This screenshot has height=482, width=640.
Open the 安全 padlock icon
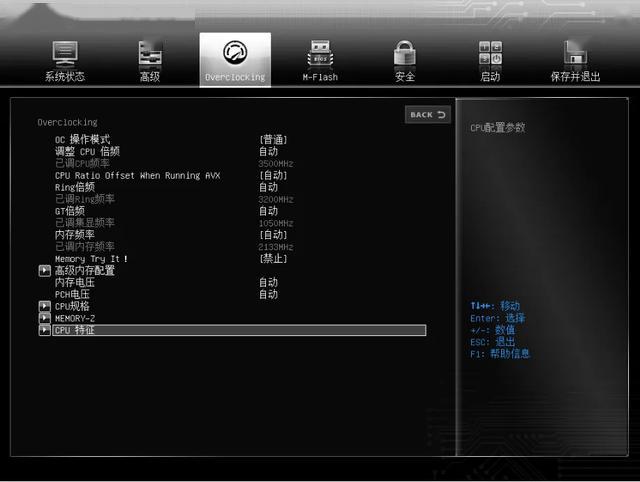(405, 53)
